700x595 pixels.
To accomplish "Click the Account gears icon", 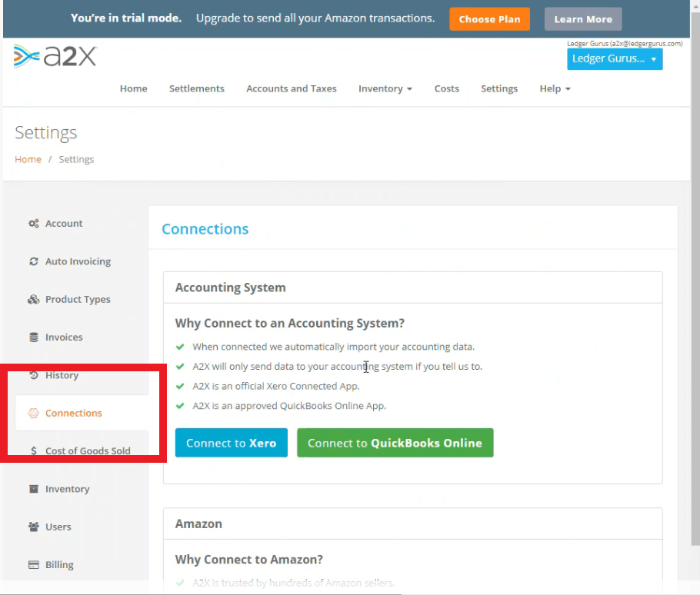I will [x=34, y=224].
